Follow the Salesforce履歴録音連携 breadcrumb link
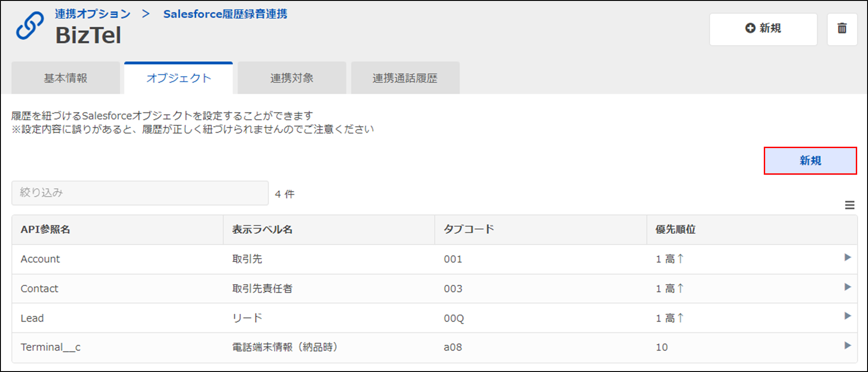 tap(225, 14)
